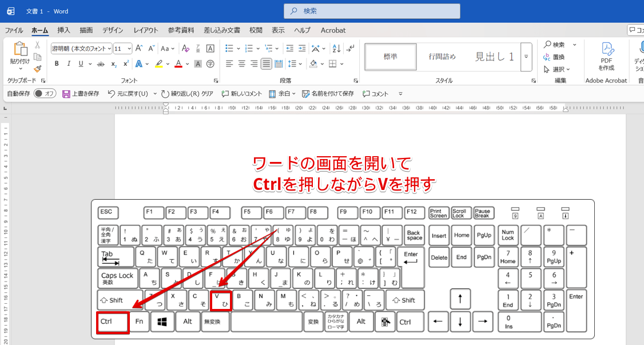
Task: Apply yellow text highlight color
Action: point(159,64)
